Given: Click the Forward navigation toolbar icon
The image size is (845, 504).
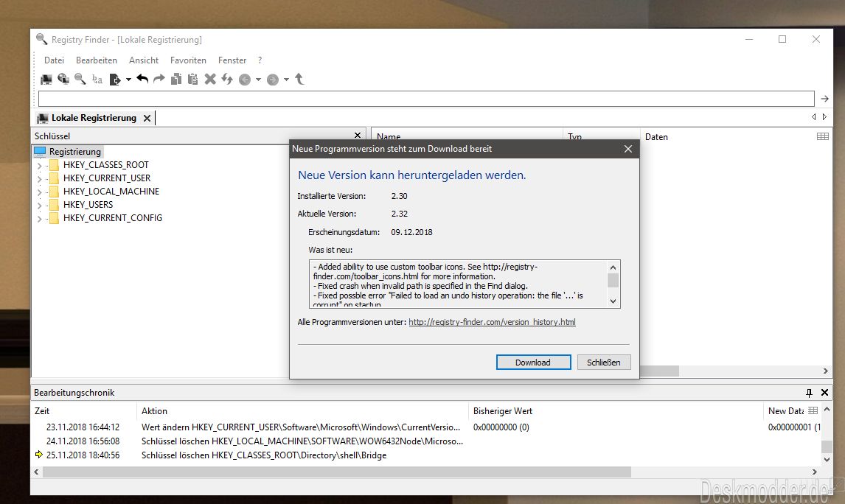Looking at the screenshot, I should coord(273,80).
